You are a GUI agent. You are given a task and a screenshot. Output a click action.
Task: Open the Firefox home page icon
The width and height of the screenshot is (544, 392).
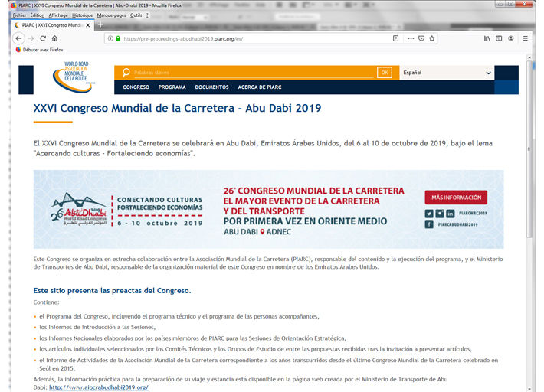[x=55, y=38]
